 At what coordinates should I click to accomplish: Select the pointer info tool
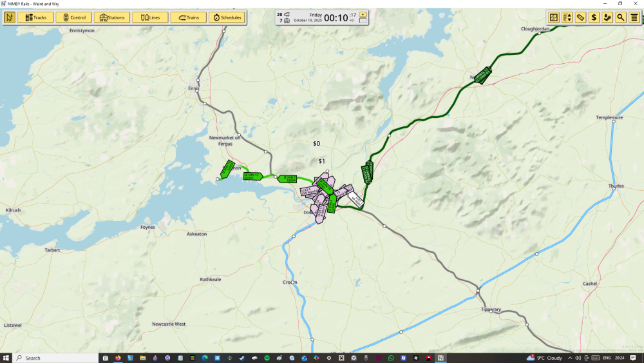pos(9,17)
